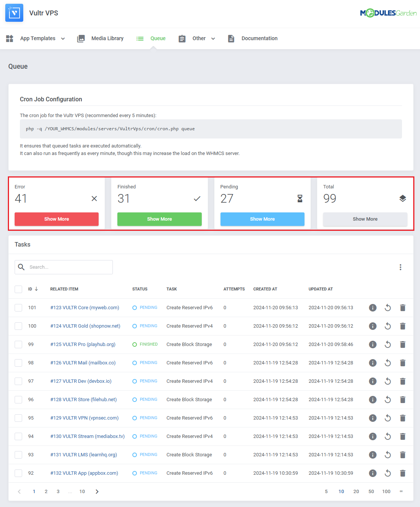
Task: Rerun task 98
Action: pyautogui.click(x=388, y=363)
